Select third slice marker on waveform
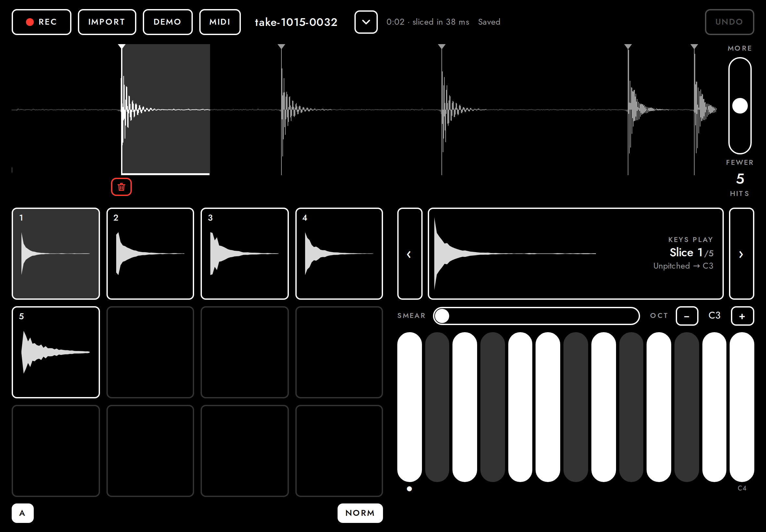The width and height of the screenshot is (766, 532). (441, 47)
